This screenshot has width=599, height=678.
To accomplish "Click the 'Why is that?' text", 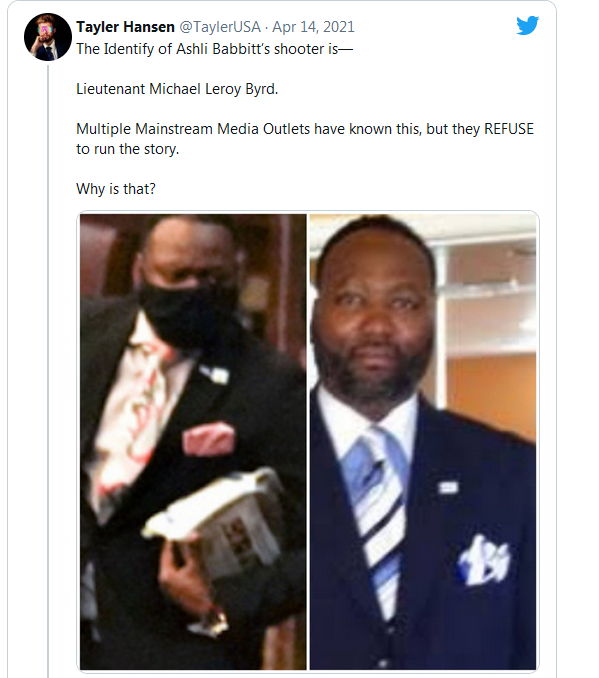I will coord(115,189).
